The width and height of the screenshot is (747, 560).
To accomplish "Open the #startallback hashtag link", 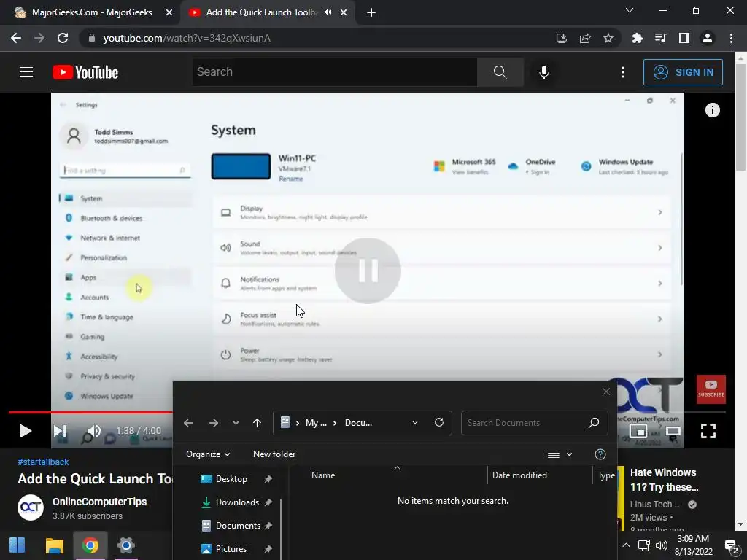I will point(43,462).
